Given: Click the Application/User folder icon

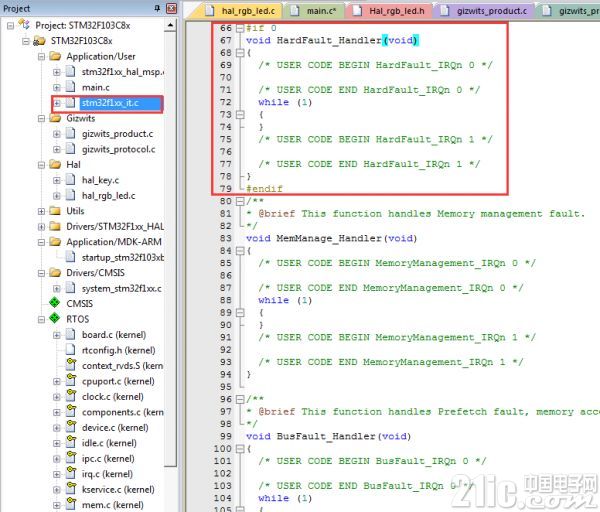Looking at the screenshot, I should [55, 56].
